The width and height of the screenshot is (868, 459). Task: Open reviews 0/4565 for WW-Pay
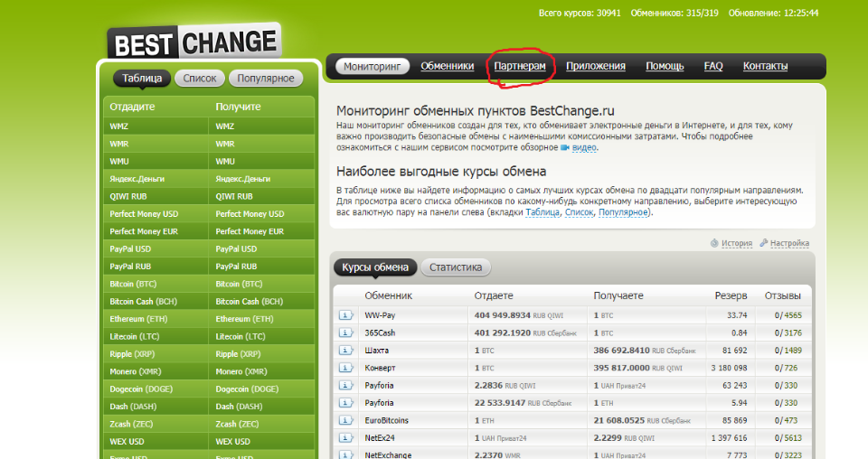tap(788, 315)
